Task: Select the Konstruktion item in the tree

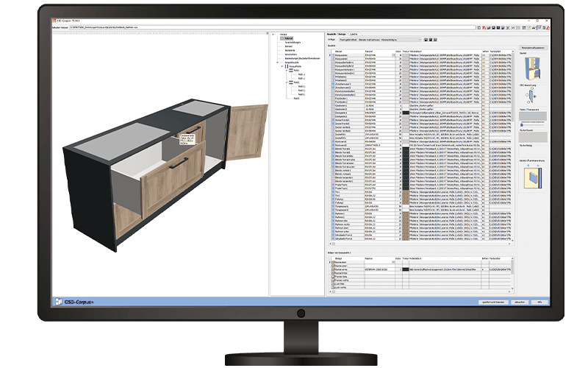Action: point(290,54)
